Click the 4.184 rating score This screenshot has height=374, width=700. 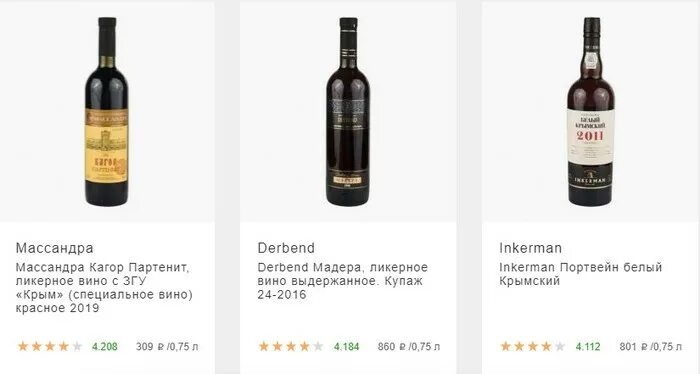(x=346, y=347)
